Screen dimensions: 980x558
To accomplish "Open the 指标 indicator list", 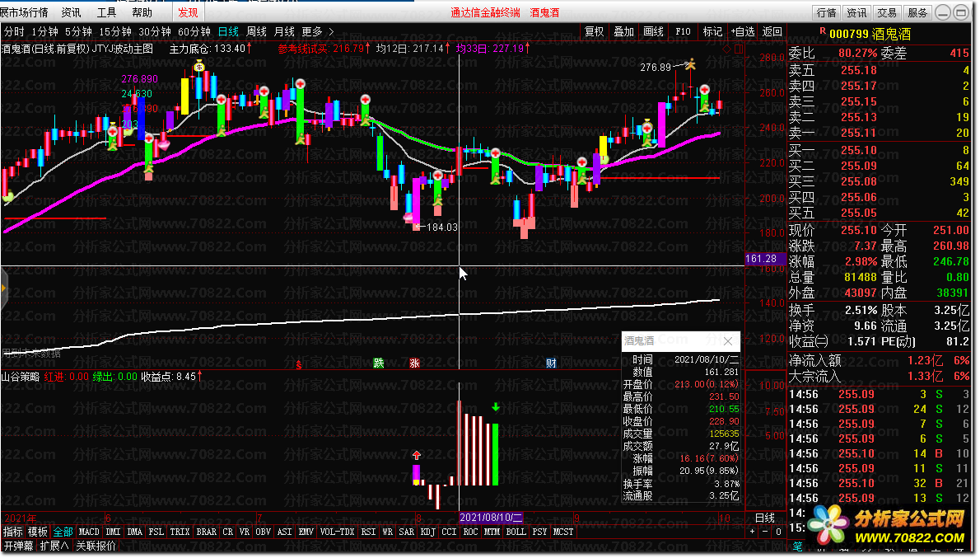I will coord(12,532).
